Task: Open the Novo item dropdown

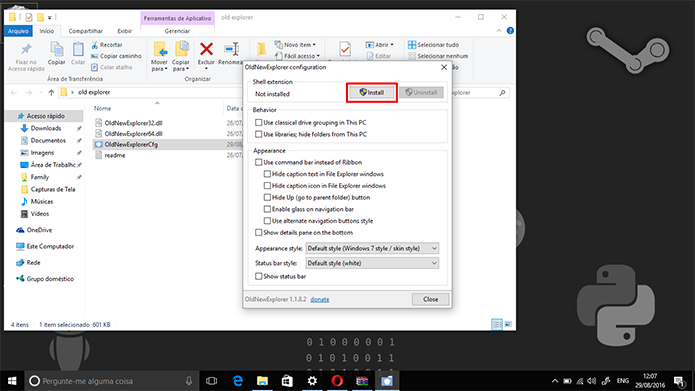Action: 295,44
